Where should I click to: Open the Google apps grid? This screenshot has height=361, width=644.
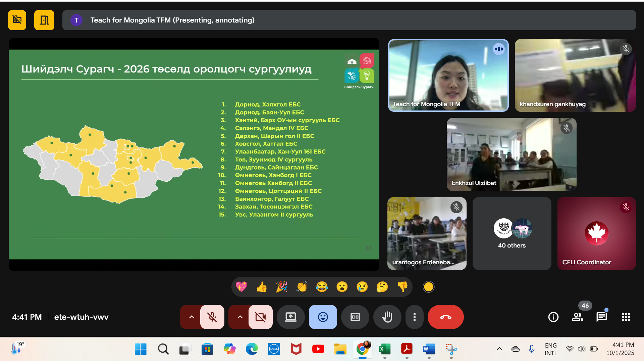pyautogui.click(x=626, y=317)
